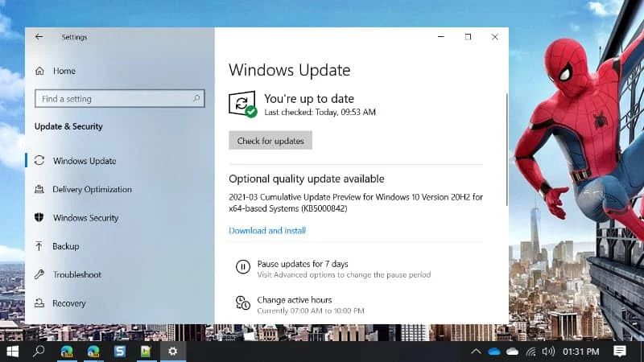Viewport: 644px width, 362px height.
Task: Open the Action Center notifications icon
Action: coord(620,352)
